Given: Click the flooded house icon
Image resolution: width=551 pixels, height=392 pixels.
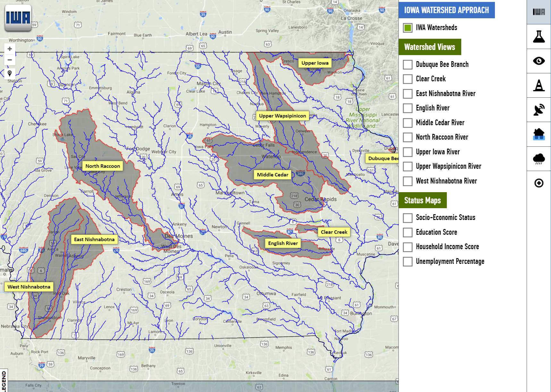Looking at the screenshot, I should [539, 134].
